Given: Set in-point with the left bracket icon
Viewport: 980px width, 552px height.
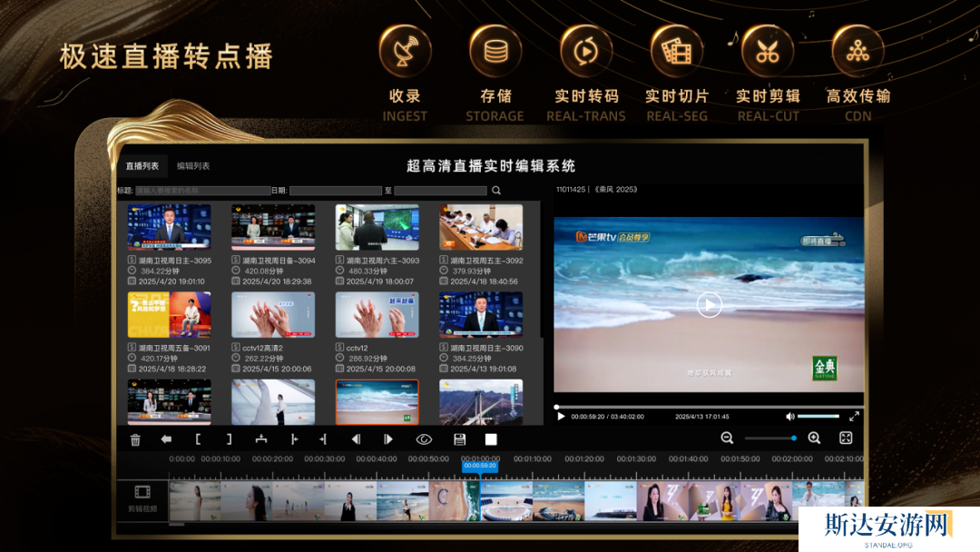Looking at the screenshot, I should click(x=198, y=439).
